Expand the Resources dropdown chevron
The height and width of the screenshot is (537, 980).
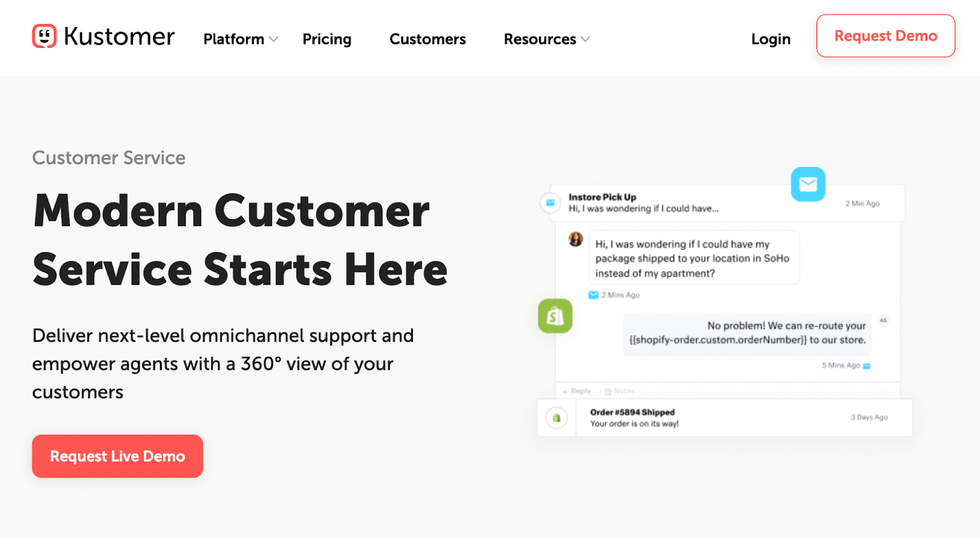click(586, 39)
